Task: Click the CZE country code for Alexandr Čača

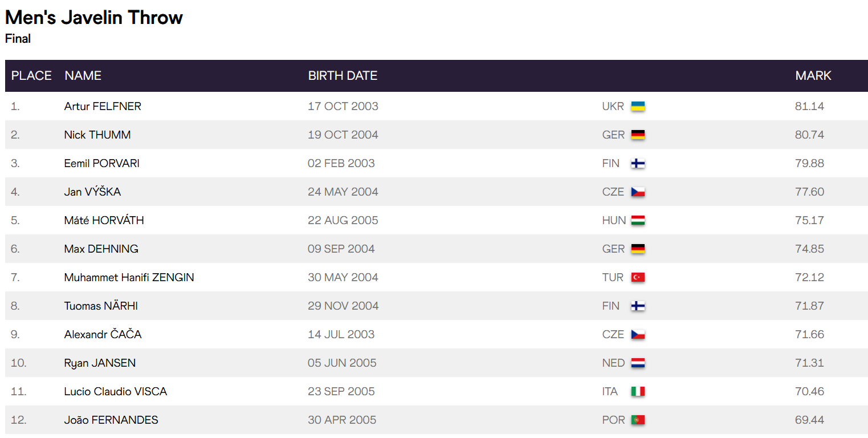Action: [613, 334]
